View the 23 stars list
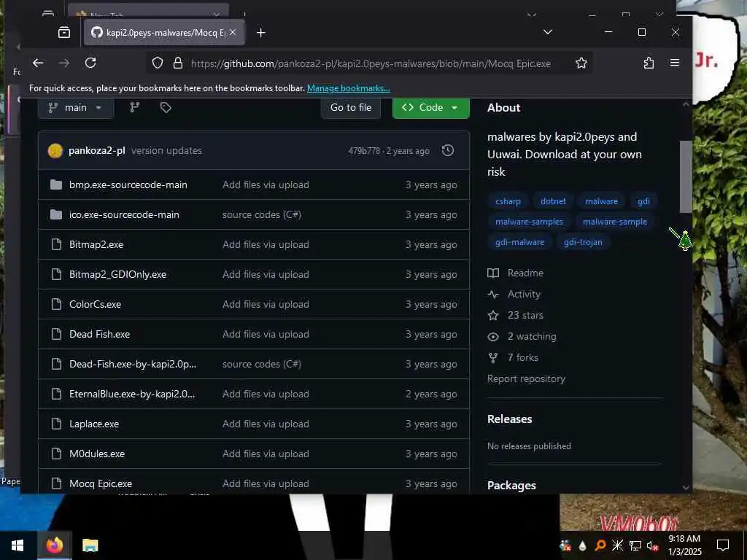The height and width of the screenshot is (560, 747). (x=516, y=315)
